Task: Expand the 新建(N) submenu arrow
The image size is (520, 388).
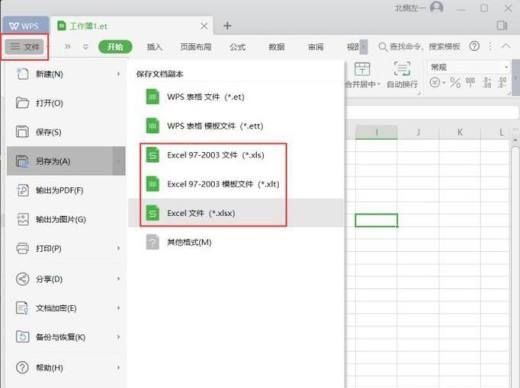Action: point(118,74)
